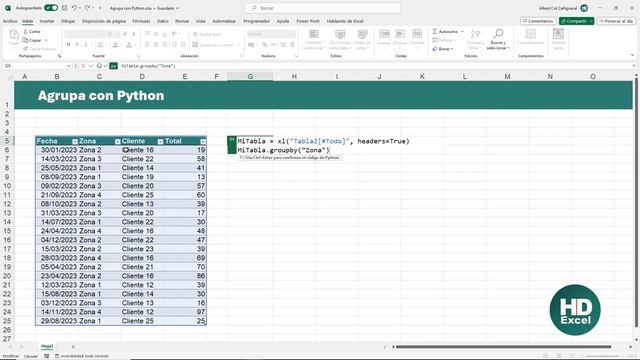Screen dimensions: 640x360
Task: Click cell with date 30/01/2023
Action: (x=56, y=150)
